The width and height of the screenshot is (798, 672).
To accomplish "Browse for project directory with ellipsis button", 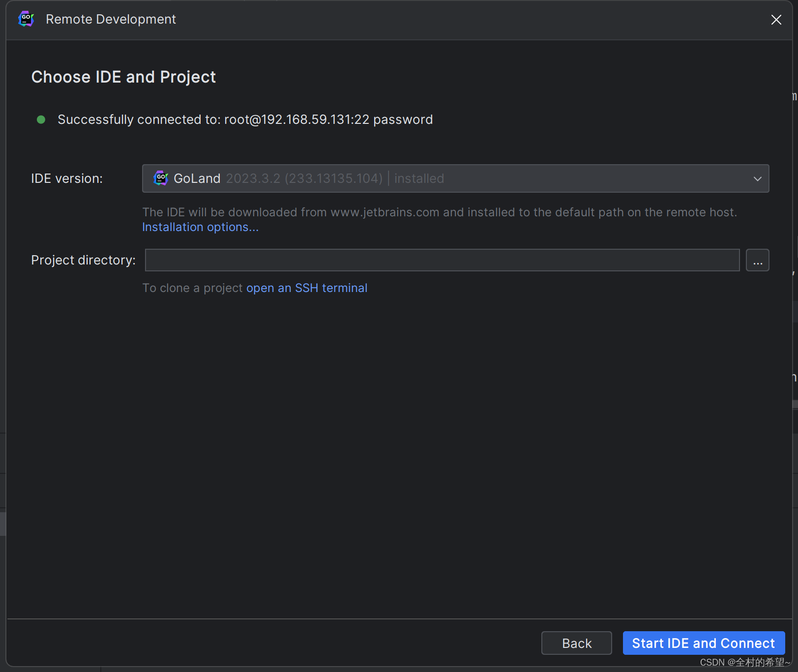I will [x=757, y=260].
